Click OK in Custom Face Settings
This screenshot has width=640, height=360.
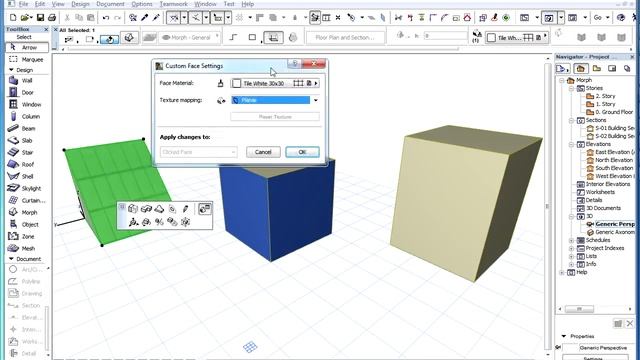point(302,152)
